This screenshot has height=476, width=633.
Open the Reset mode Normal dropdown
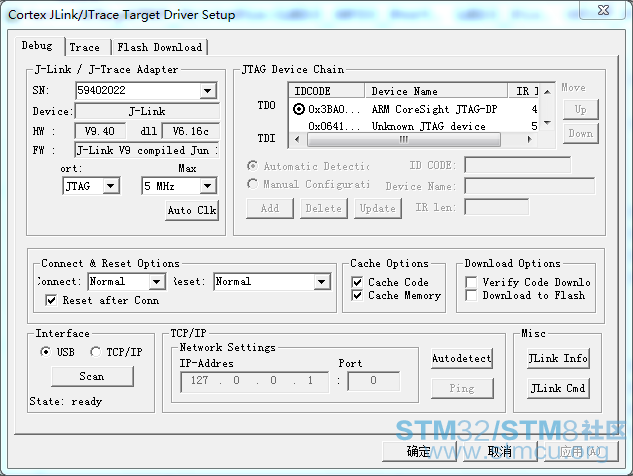(322, 282)
